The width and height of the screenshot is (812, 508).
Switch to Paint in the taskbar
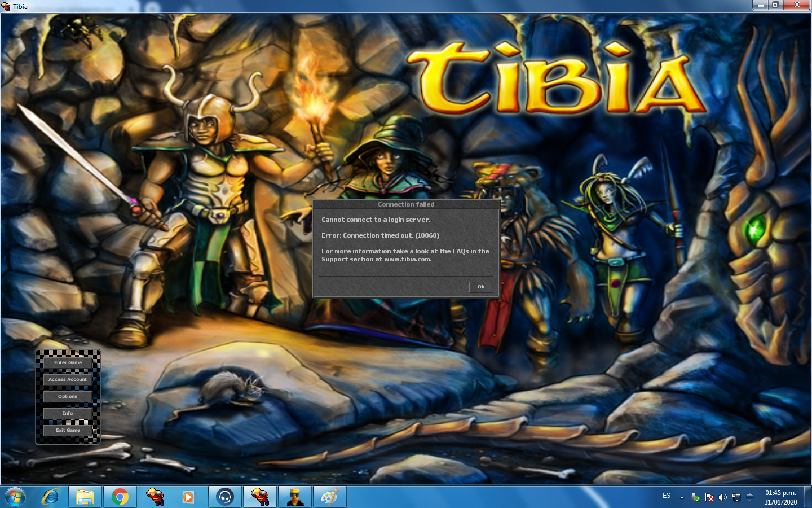point(330,497)
